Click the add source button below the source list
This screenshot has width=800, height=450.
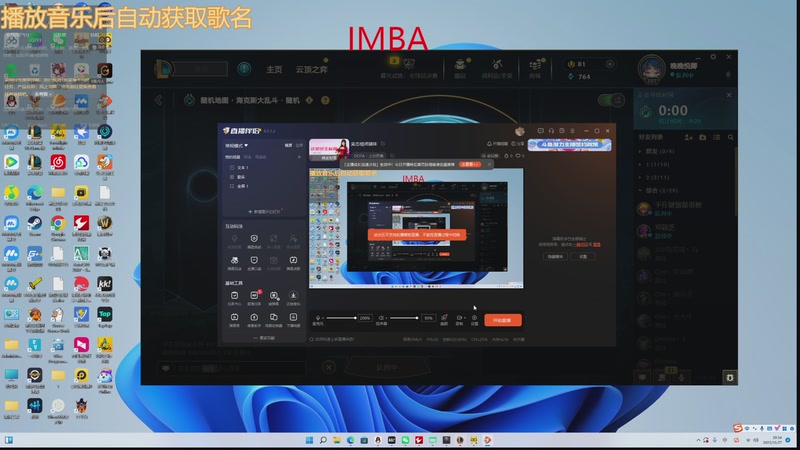click(x=264, y=211)
